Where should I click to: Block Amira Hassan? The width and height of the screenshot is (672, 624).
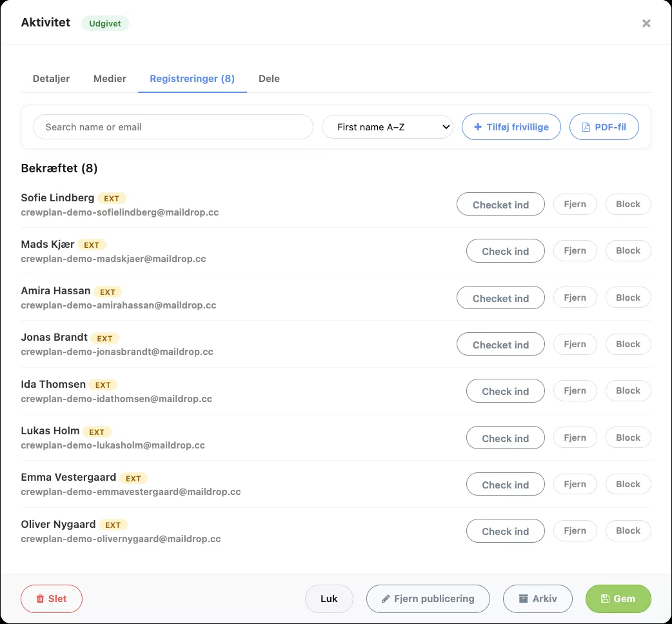628,297
